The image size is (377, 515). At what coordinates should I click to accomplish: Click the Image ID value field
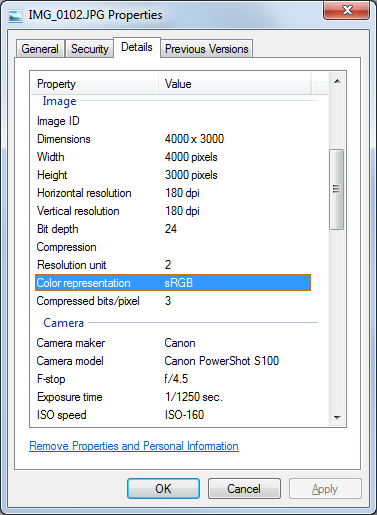[237, 121]
